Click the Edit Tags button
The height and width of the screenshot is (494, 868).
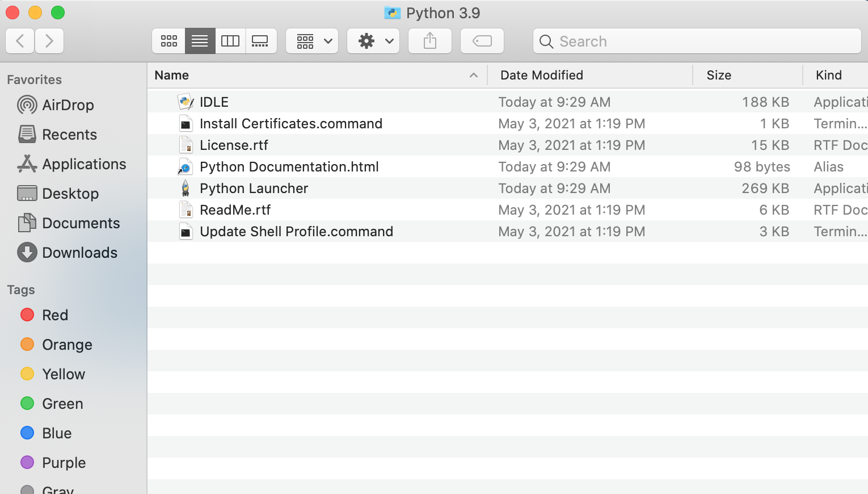click(x=482, y=41)
